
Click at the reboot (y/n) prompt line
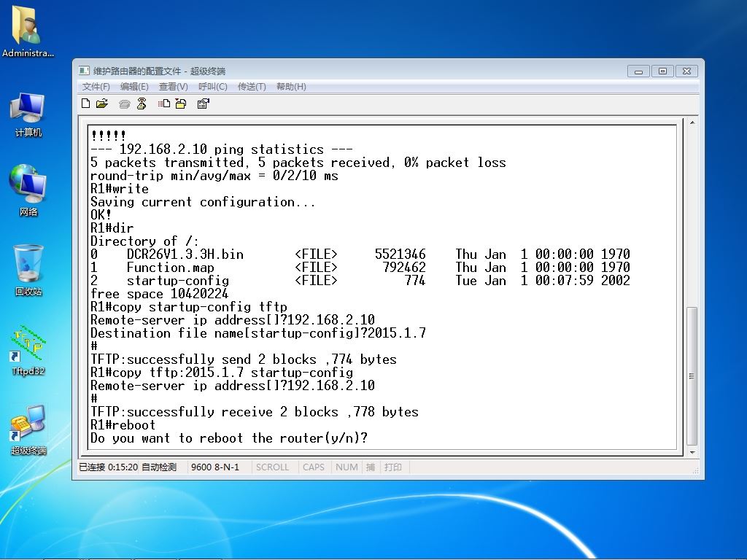pos(229,438)
